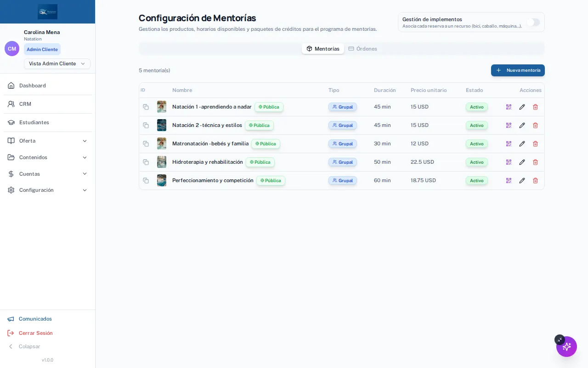
Task: Open thumbnail of Natación 2 row
Action: point(162,125)
